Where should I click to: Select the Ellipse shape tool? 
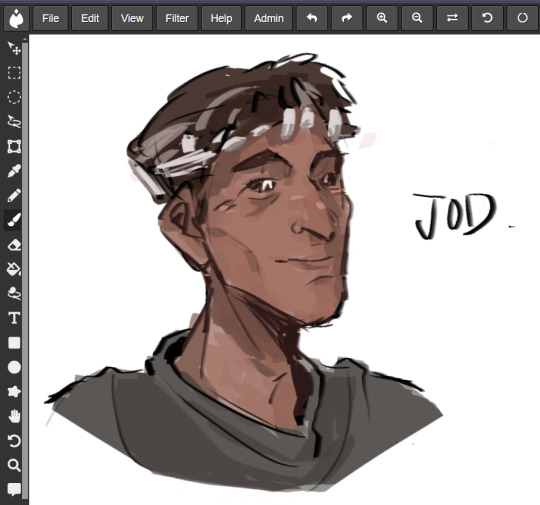pyautogui.click(x=14, y=367)
